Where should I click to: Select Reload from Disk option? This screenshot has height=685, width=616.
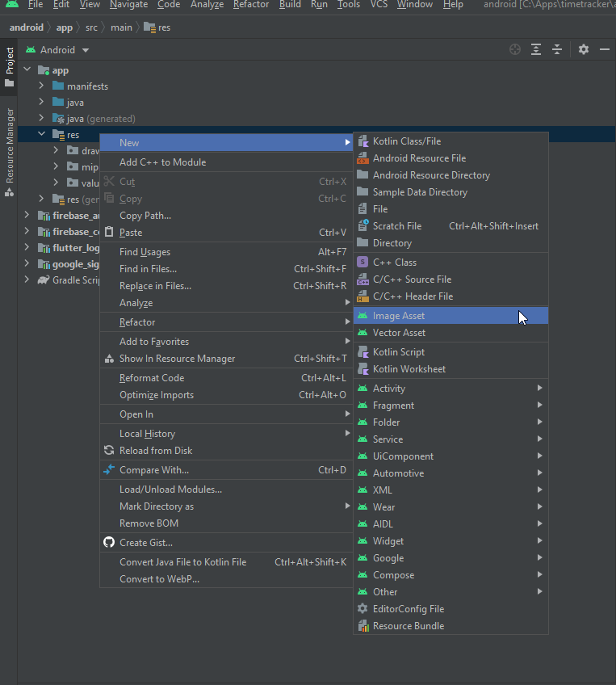[156, 451]
